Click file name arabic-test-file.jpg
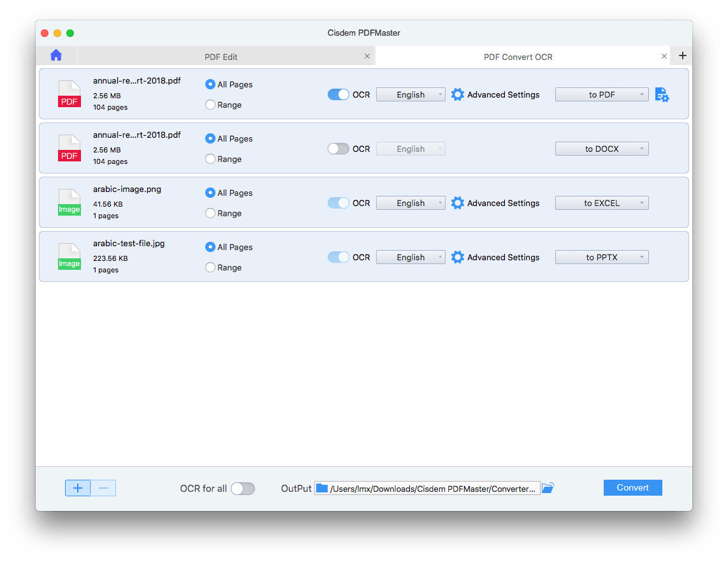The width and height of the screenshot is (728, 562). tap(129, 244)
